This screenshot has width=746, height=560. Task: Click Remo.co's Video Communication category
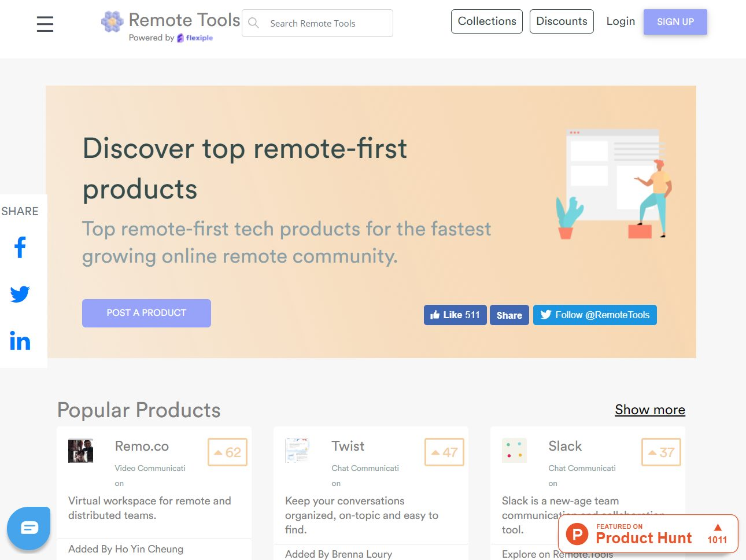[150, 475]
